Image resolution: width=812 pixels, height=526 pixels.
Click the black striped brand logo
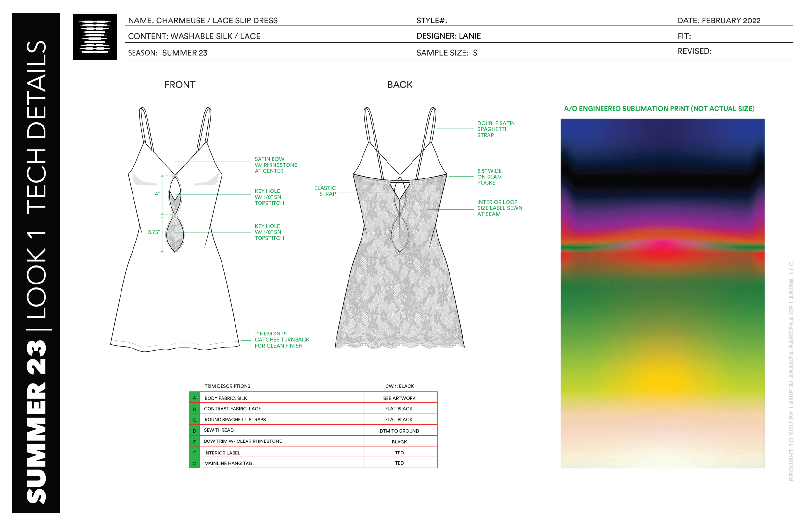coord(95,37)
